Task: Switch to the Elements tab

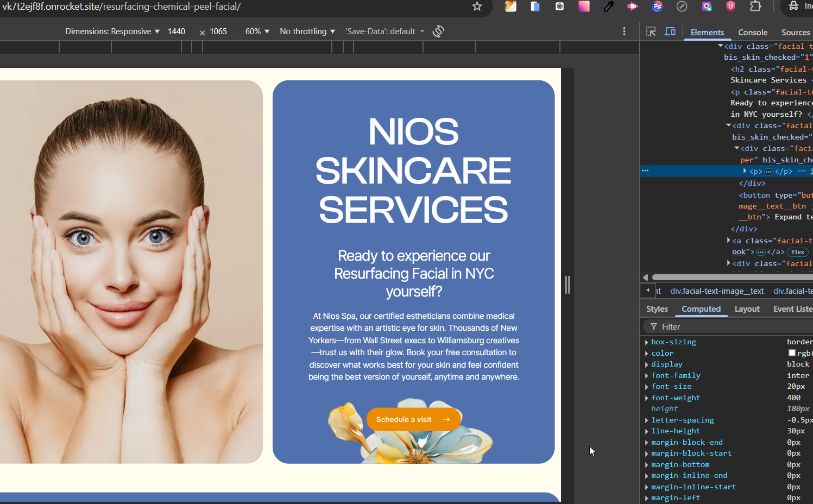Action: (x=707, y=33)
